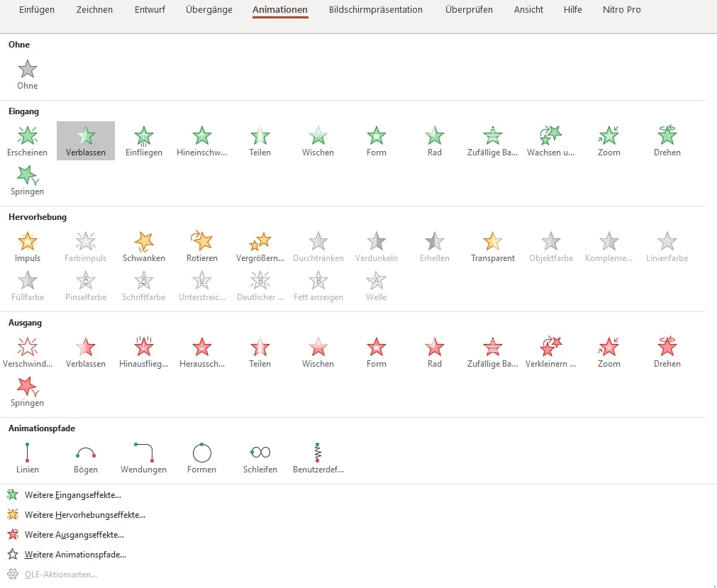Apply the 'Schwanken' emphasis effect

(144, 246)
